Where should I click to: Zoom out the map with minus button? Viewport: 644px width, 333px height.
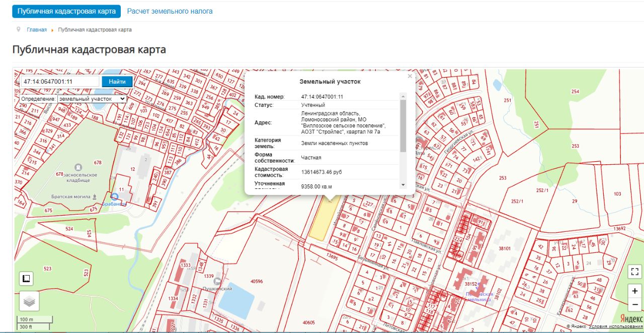635,304
